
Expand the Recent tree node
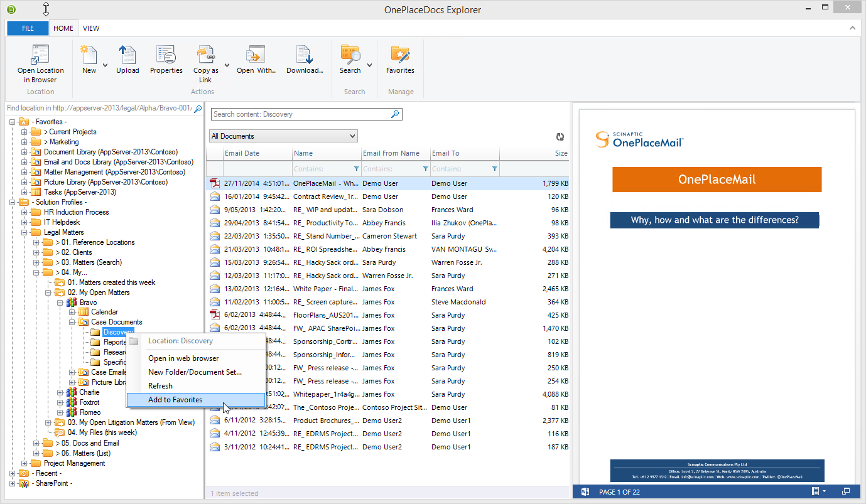pos(13,473)
